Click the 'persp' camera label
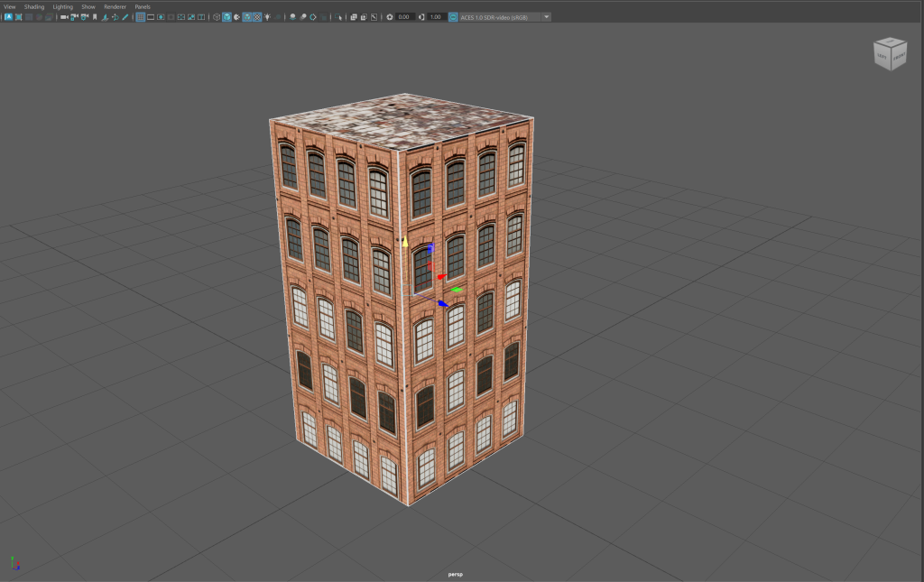 (455, 575)
